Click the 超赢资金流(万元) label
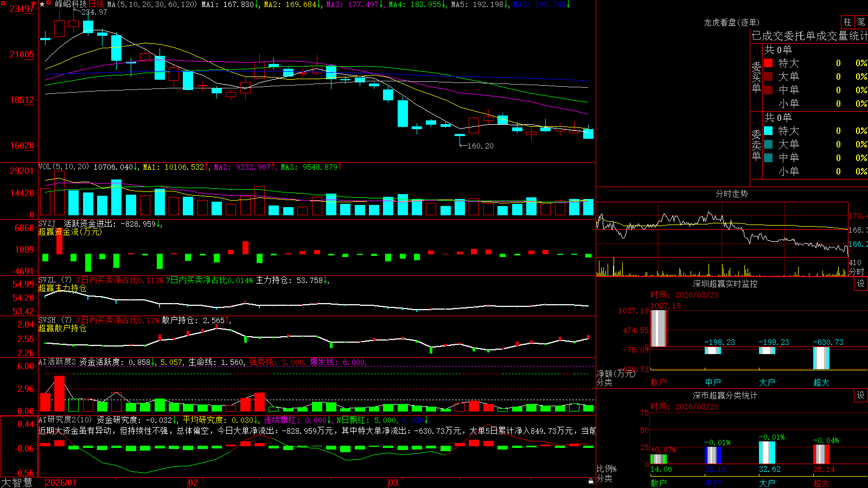The width and height of the screenshot is (868, 488). point(70,232)
